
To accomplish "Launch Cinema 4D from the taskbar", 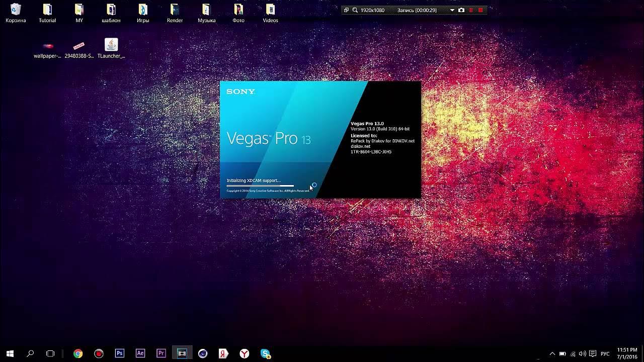I will [203, 353].
